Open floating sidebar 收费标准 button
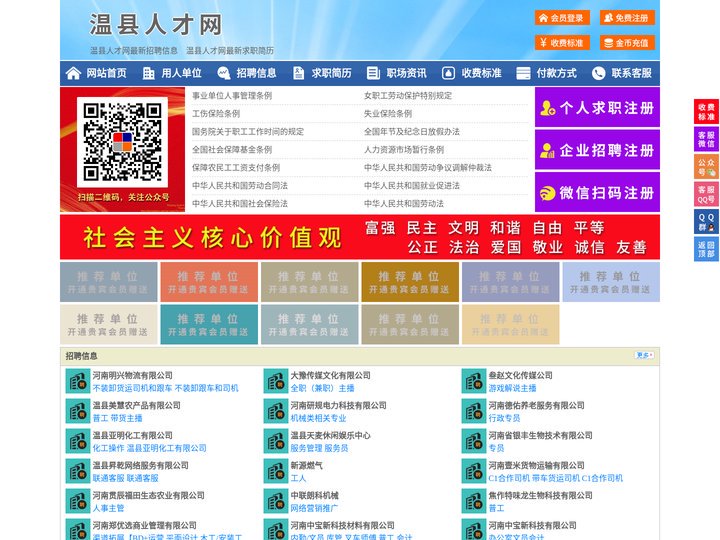This screenshot has height=540, width=720. 706,112
